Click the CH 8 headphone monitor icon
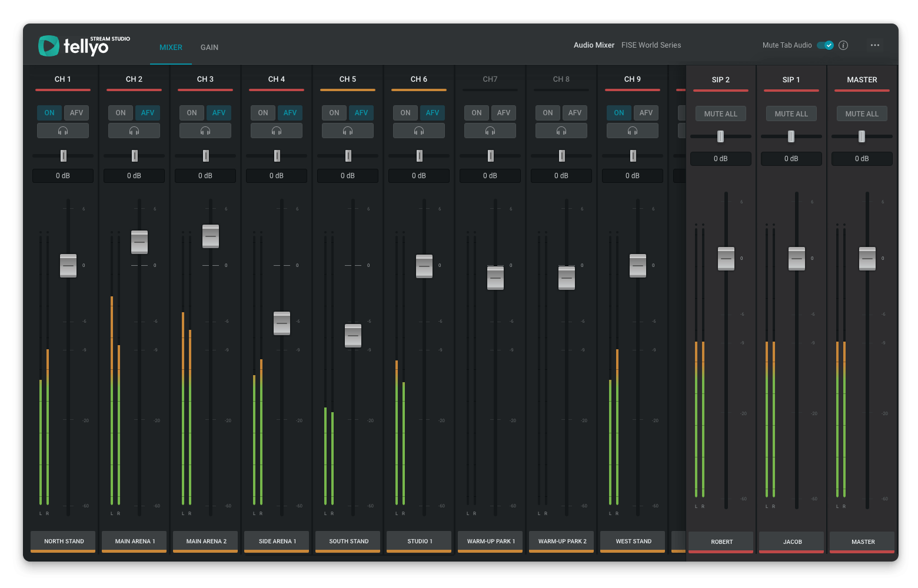 tap(561, 131)
